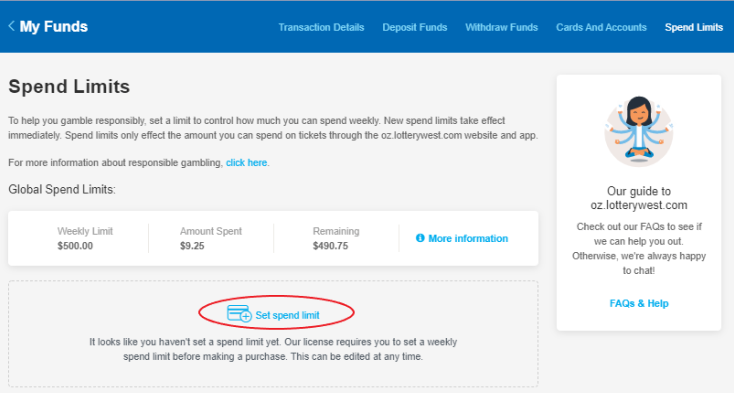Go to the Deposit Funds tab
The width and height of the screenshot is (734, 393).
415,27
